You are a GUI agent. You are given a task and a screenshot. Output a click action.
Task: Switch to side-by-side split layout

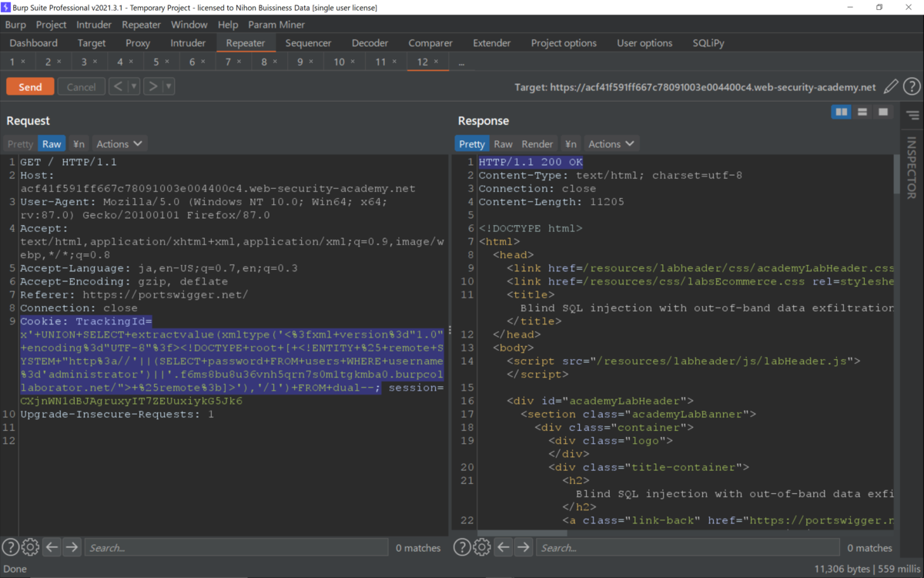click(x=842, y=113)
